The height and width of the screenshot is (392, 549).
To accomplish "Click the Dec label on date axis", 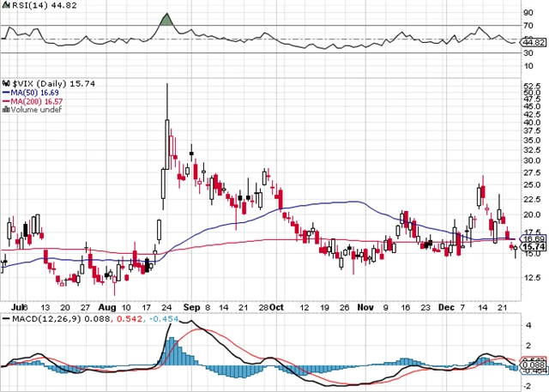I will [445, 306].
